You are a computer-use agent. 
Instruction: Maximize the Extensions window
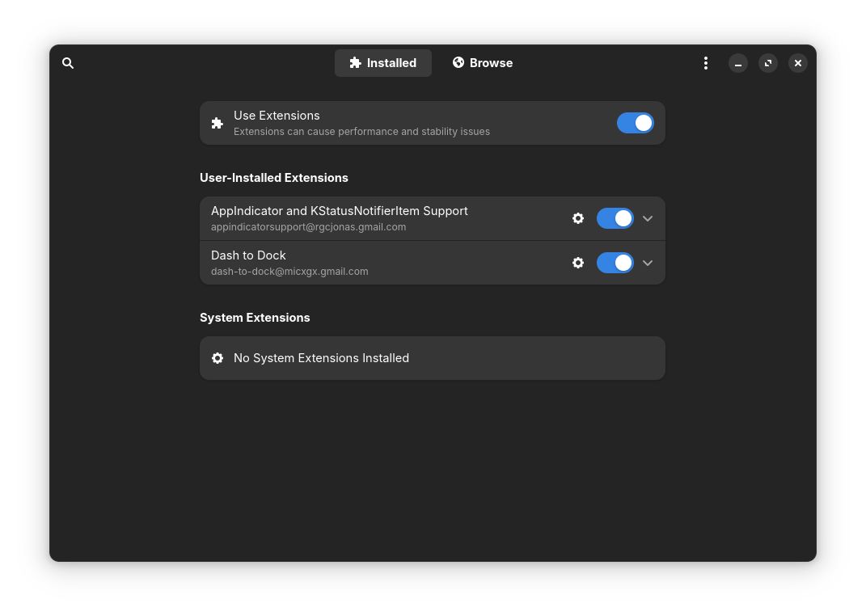767,63
